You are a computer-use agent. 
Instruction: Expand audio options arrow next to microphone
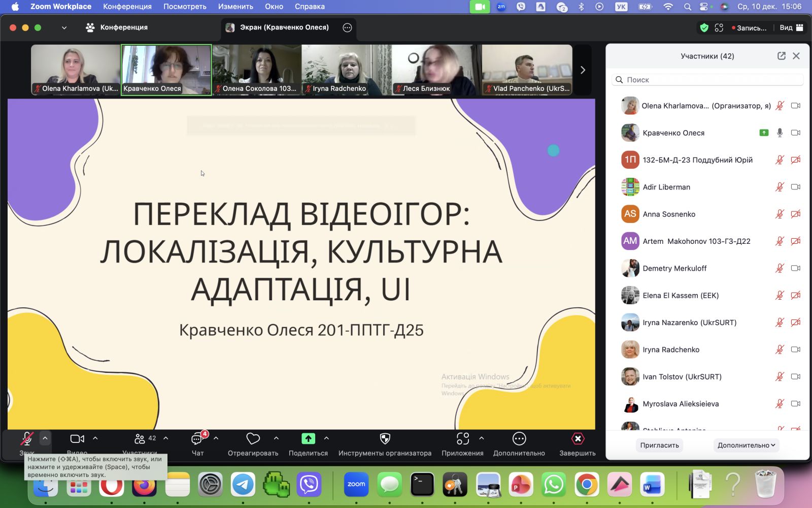(45, 438)
